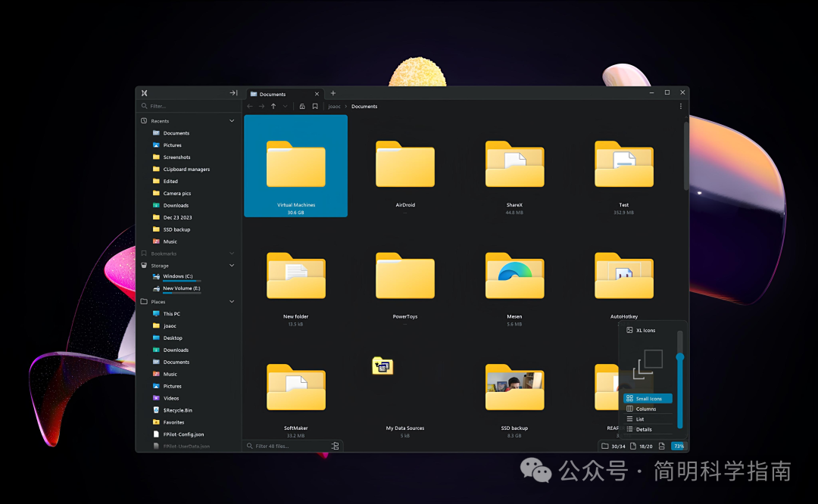Click the up-directory arrow in the navigation bar
This screenshot has height=504, width=818.
[273, 107]
